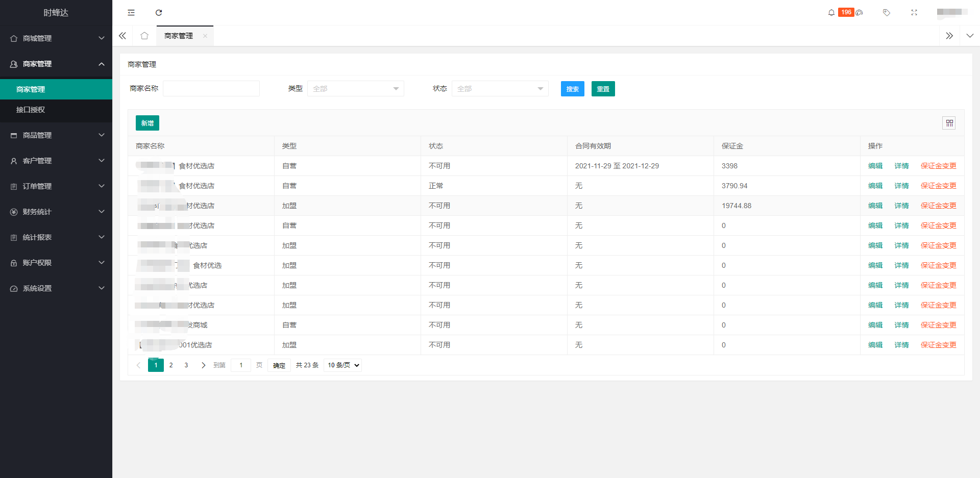Go to page 2
This screenshot has height=478, width=980.
click(x=171, y=365)
